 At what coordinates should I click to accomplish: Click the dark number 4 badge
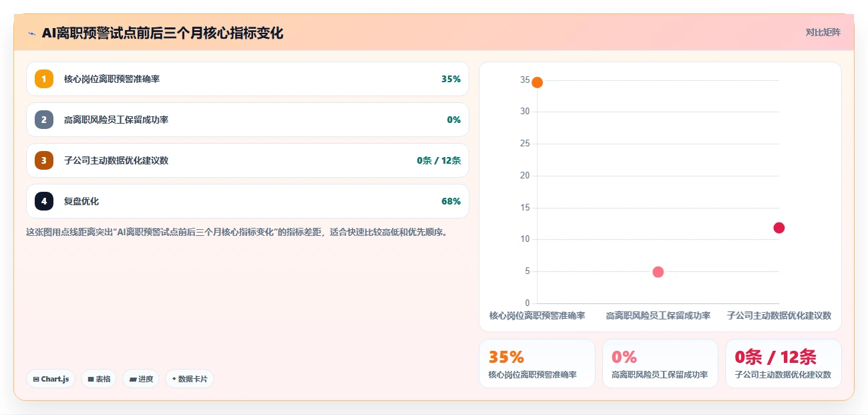coord(44,201)
